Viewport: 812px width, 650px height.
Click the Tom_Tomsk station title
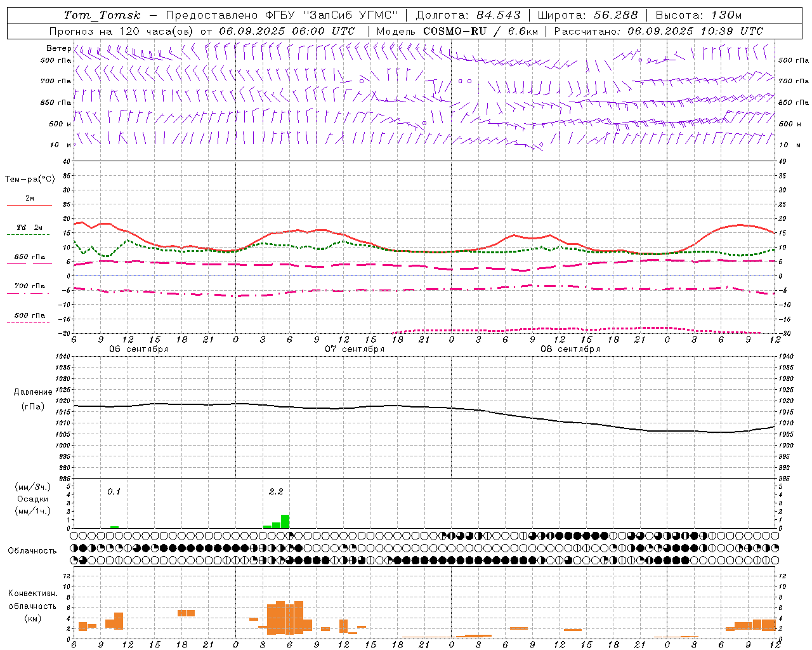(102, 15)
